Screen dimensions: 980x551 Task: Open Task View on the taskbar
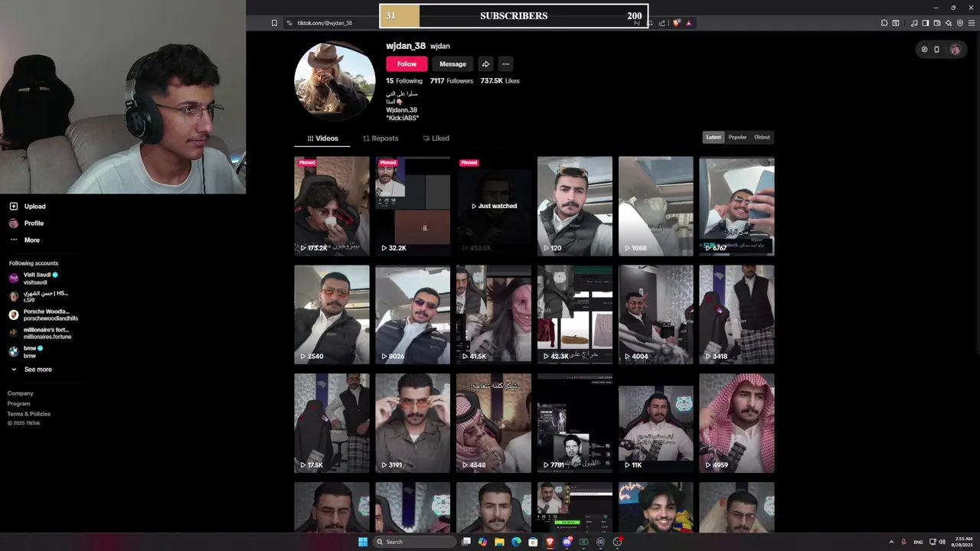(x=465, y=542)
